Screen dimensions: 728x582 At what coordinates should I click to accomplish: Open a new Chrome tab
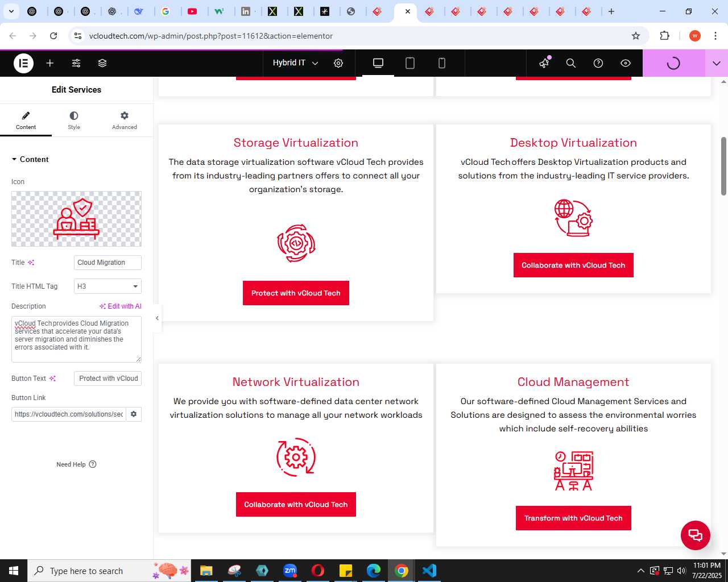(611, 11)
